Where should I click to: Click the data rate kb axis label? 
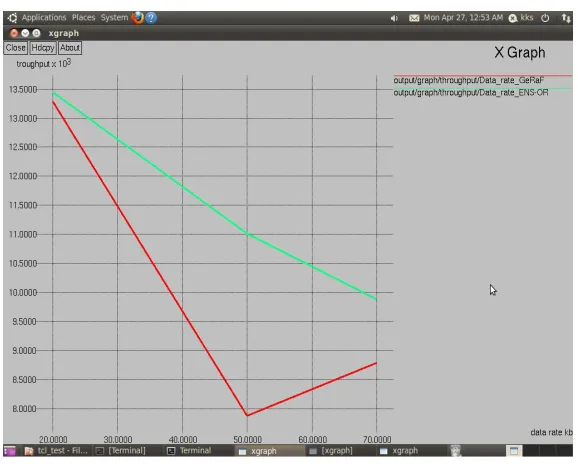551,432
